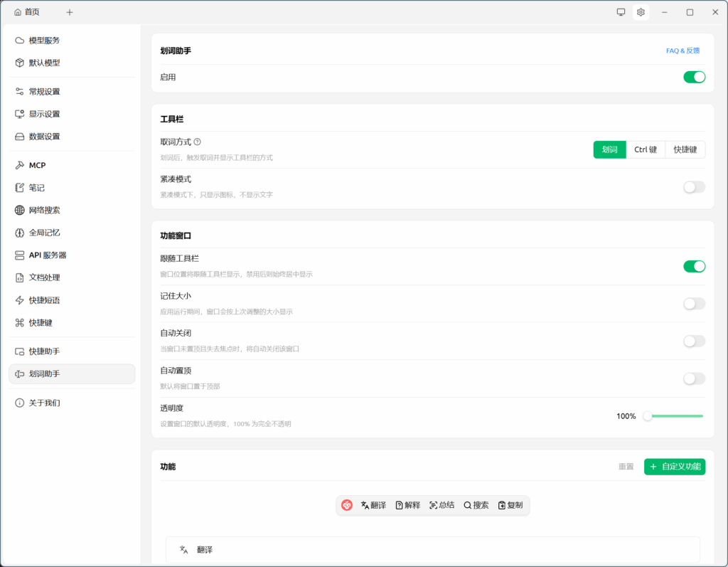Turn on the 自动关闭 switch
Image resolution: width=728 pixels, height=567 pixels.
(x=694, y=341)
